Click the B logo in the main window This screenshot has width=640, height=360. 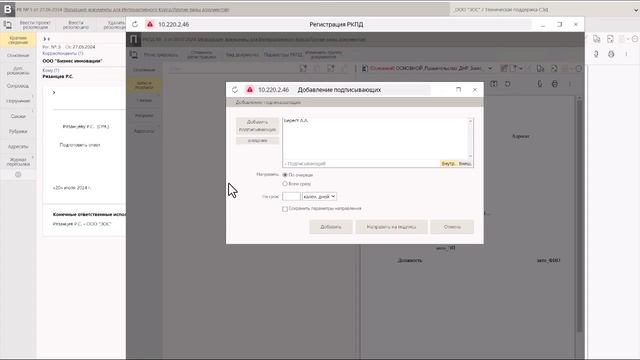8,9
